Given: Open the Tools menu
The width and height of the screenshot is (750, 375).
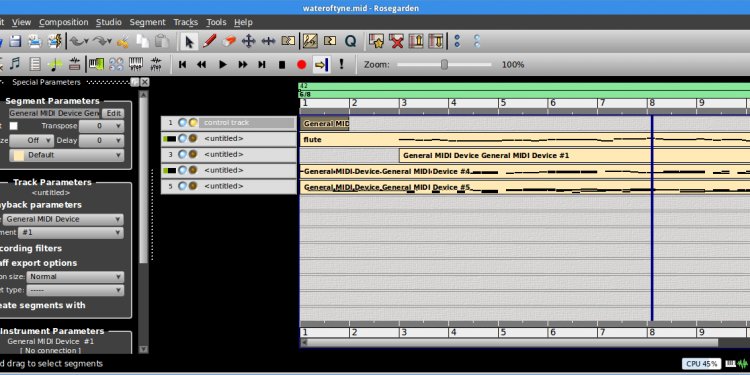Looking at the screenshot, I should tap(216, 22).
